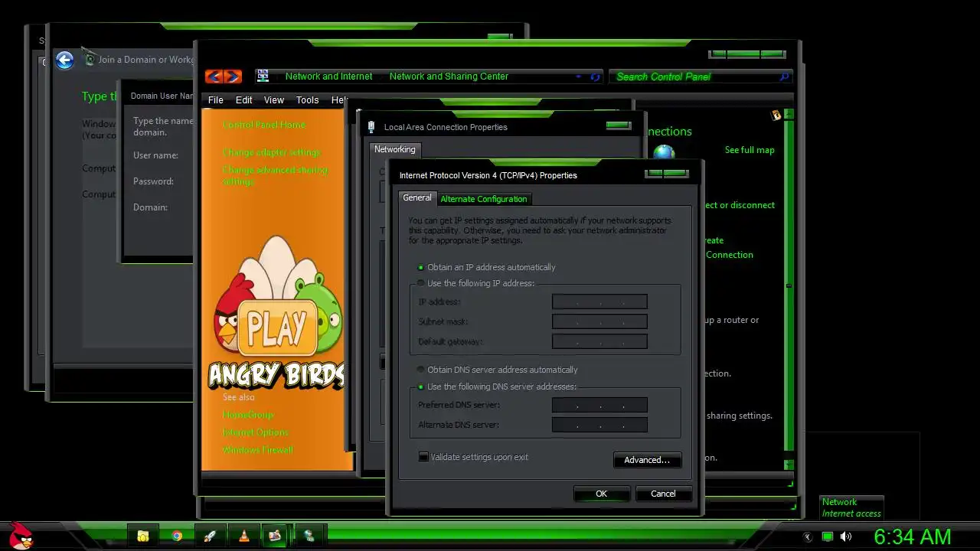Select Obtain an IP address automatically

tap(421, 267)
